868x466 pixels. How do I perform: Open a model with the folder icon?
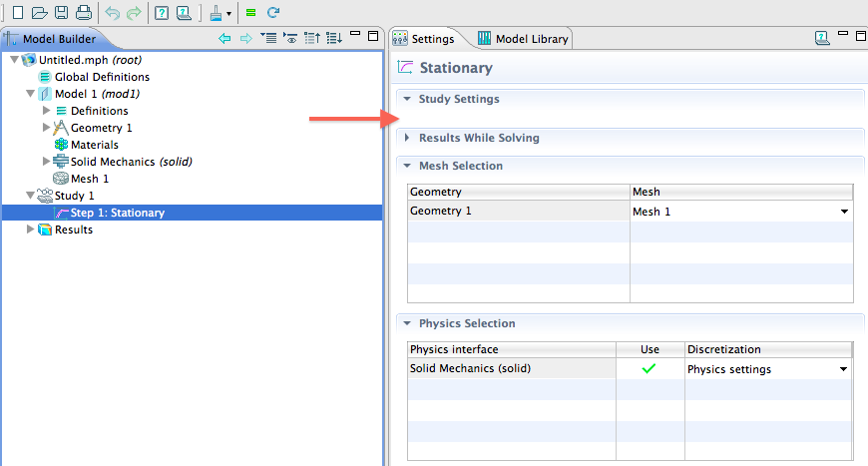click(39, 13)
